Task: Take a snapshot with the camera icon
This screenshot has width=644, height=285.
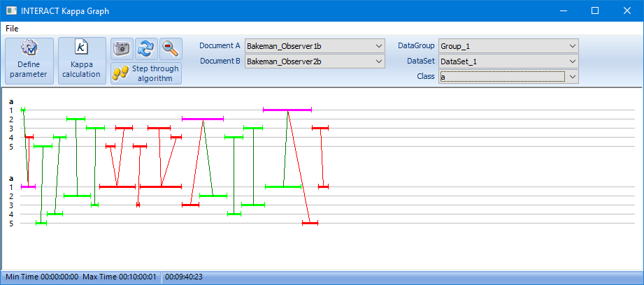Action: click(122, 48)
